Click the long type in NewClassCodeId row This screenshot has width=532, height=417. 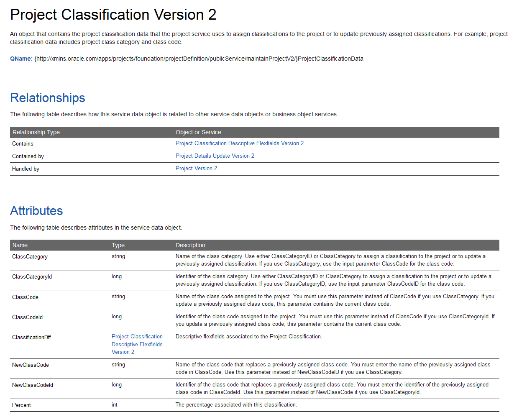pos(117,385)
